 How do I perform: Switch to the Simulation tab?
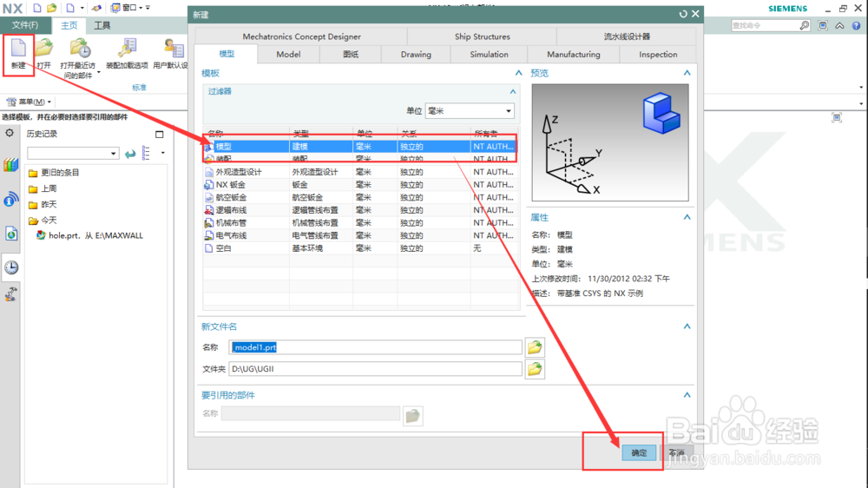489,55
